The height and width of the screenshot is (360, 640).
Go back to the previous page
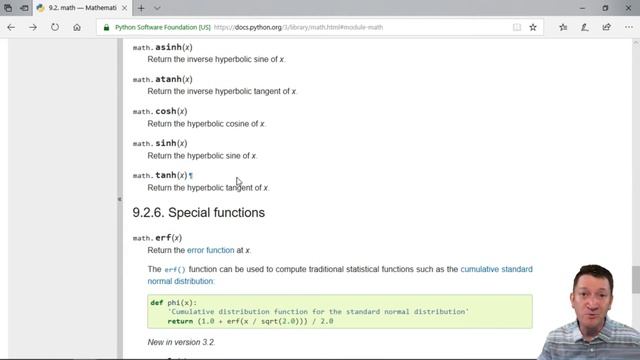11,27
